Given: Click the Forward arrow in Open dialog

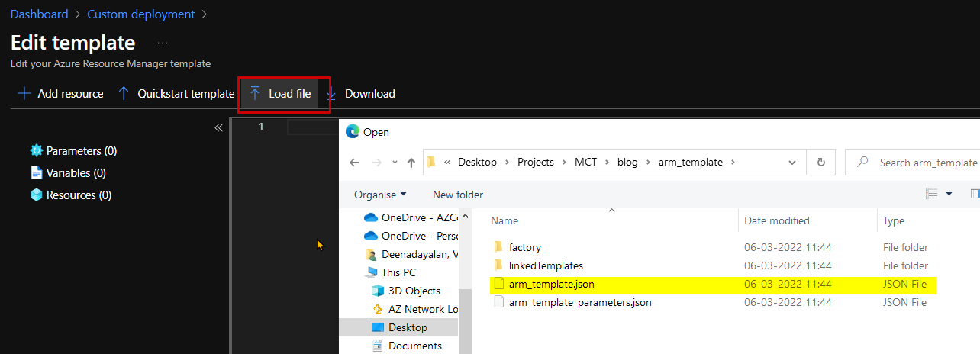Looking at the screenshot, I should pyautogui.click(x=376, y=163).
